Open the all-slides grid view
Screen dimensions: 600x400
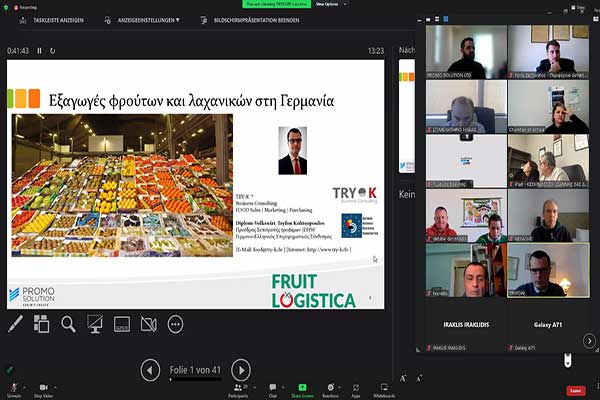click(x=42, y=324)
